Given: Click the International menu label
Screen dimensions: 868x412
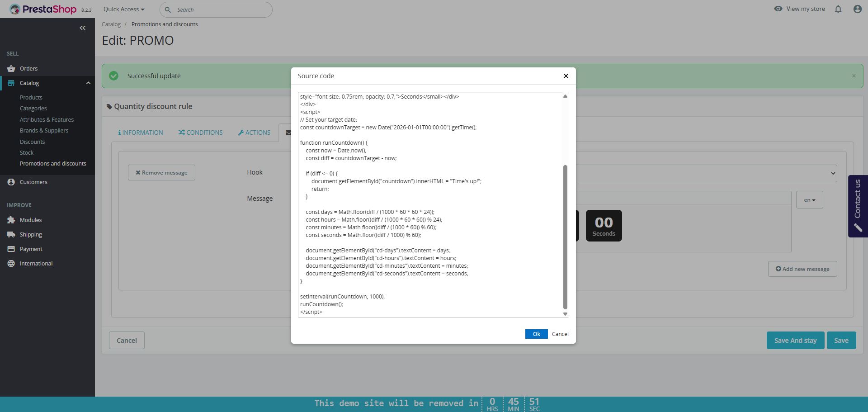Looking at the screenshot, I should pyautogui.click(x=36, y=264).
